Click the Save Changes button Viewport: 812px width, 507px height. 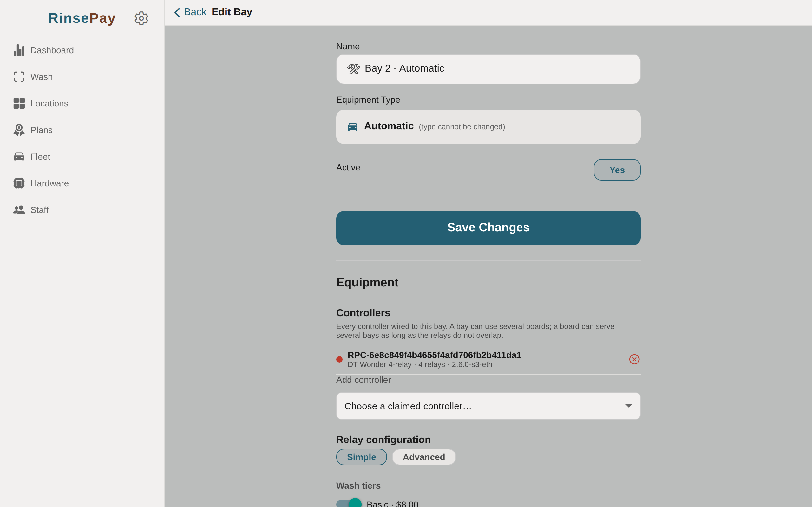[488, 228]
